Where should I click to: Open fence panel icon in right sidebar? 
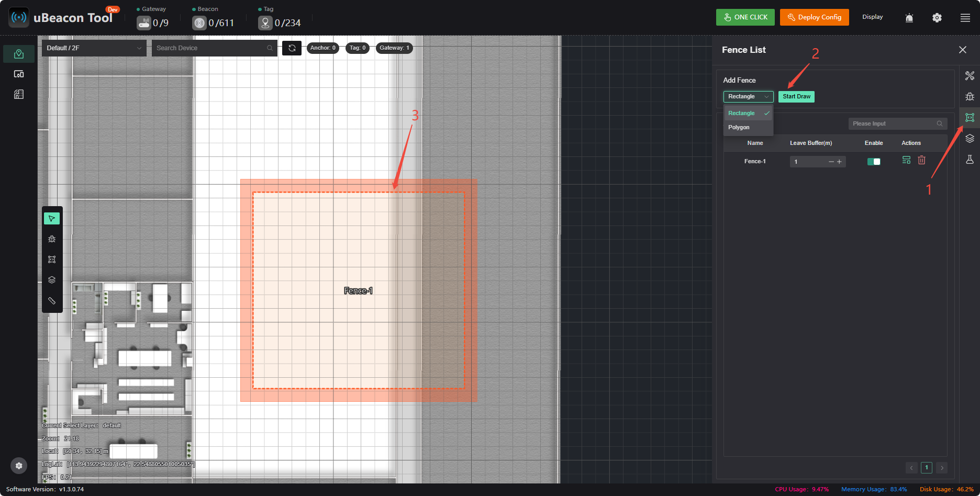(x=970, y=118)
